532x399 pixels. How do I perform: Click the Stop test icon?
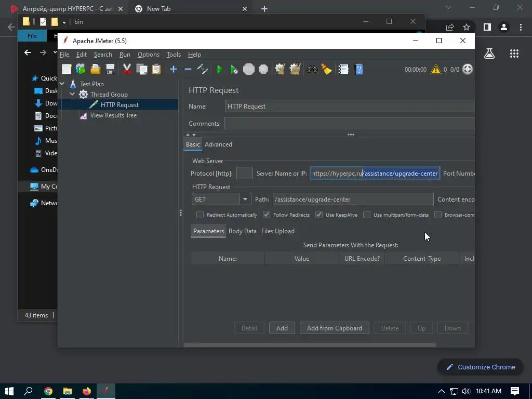coord(249,69)
